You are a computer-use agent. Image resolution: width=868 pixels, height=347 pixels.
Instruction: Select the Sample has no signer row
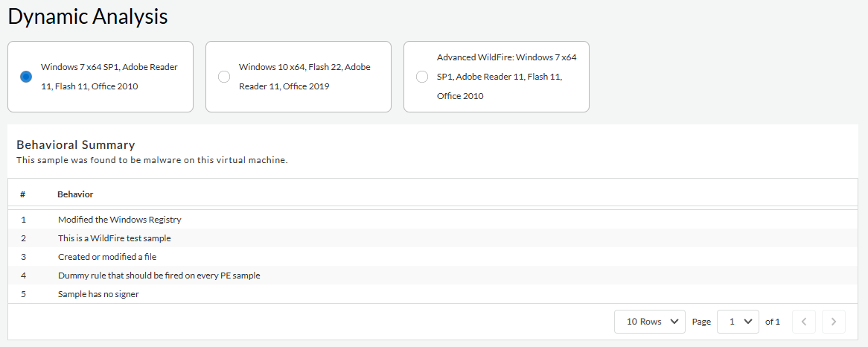tap(98, 294)
